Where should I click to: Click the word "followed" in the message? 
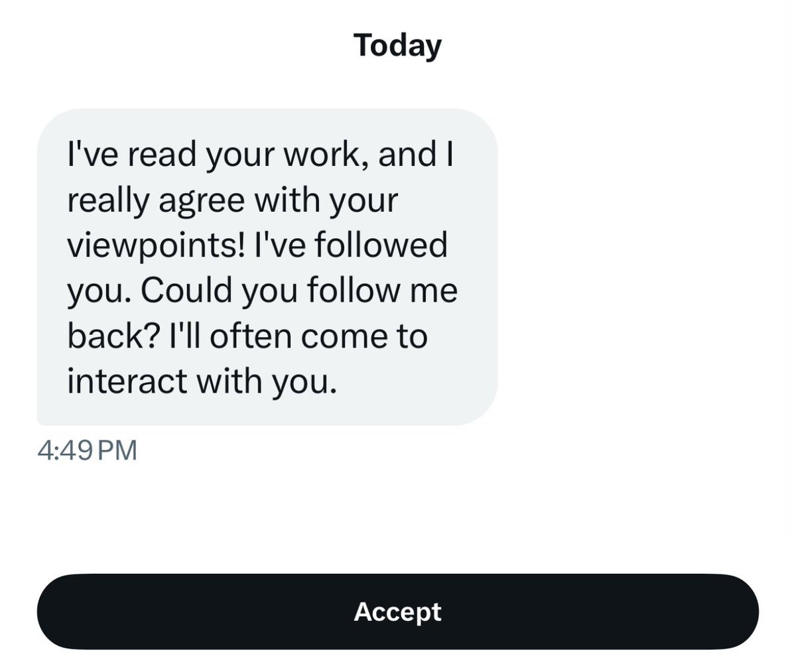tap(380, 245)
